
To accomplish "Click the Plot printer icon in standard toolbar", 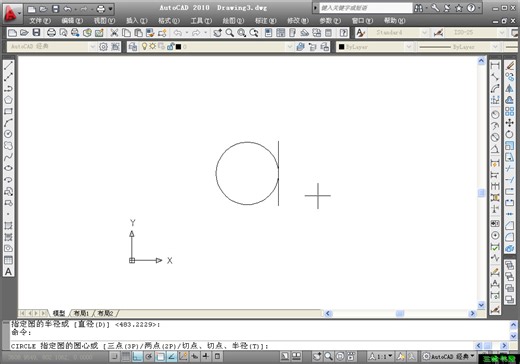I will [51, 32].
